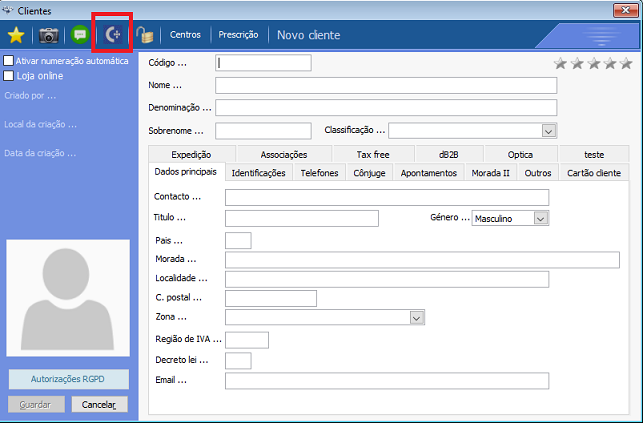Click the highlighted moon-shaped toolbar icon

[x=113, y=35]
